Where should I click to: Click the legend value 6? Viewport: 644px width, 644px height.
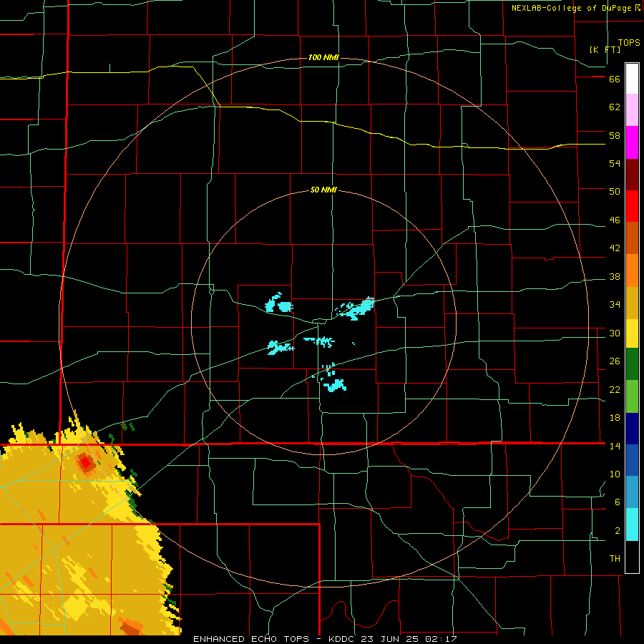(x=618, y=502)
